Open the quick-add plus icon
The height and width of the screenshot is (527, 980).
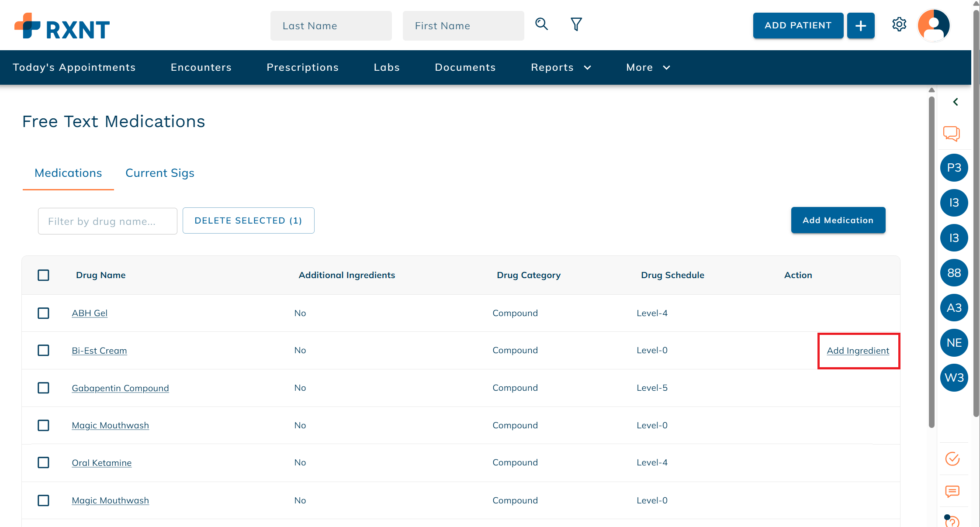860,25
